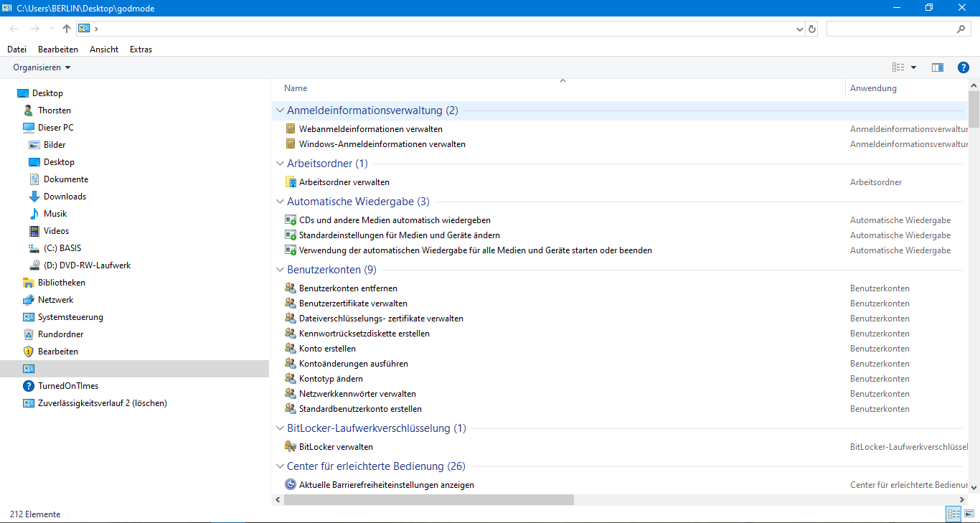The width and height of the screenshot is (980, 523).
Task: Click the Thorsten user icon in the tree
Action: 28,110
